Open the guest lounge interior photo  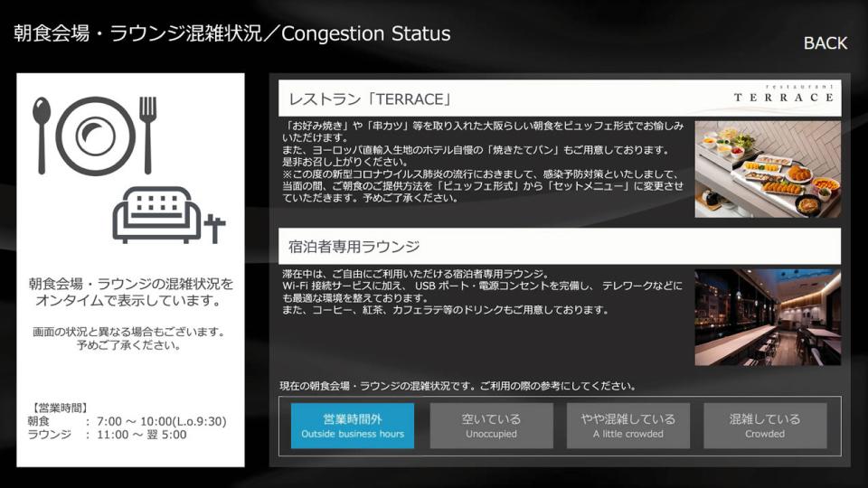(x=768, y=317)
